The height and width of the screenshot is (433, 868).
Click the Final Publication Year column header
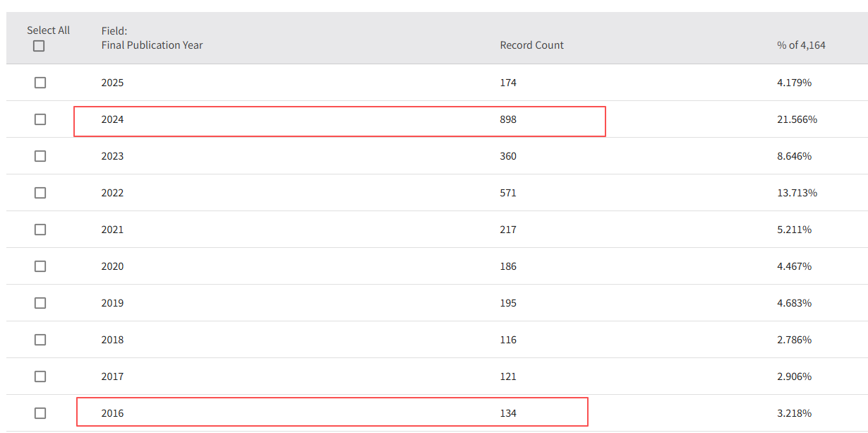(x=152, y=45)
